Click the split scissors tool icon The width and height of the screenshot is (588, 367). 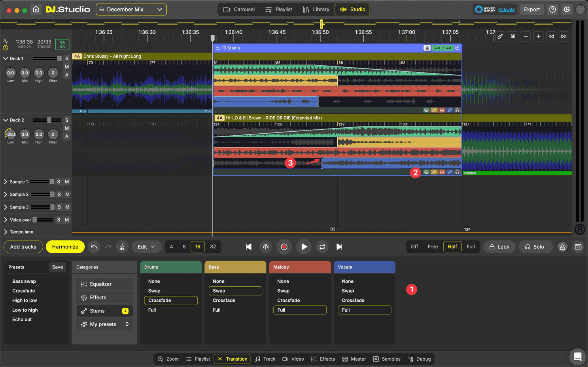122,247
